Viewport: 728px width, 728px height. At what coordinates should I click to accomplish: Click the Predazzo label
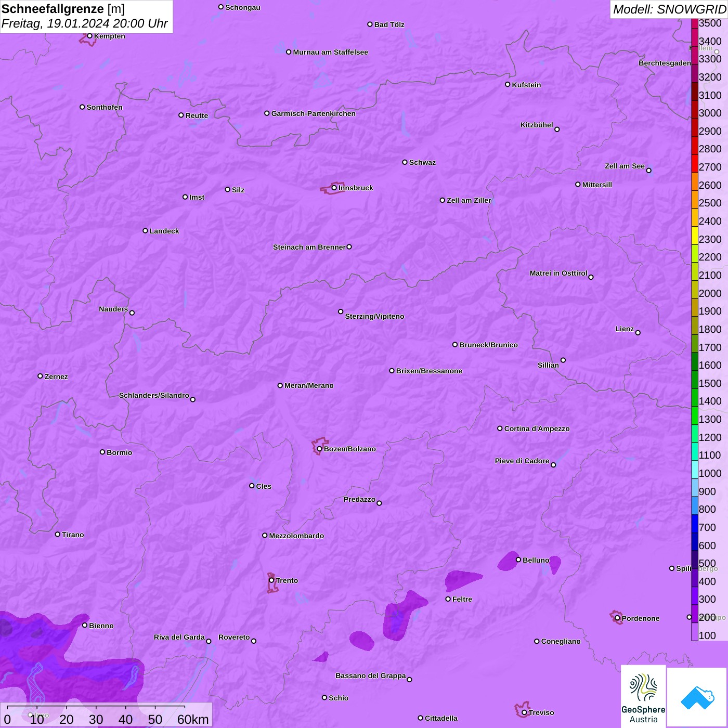(359, 499)
